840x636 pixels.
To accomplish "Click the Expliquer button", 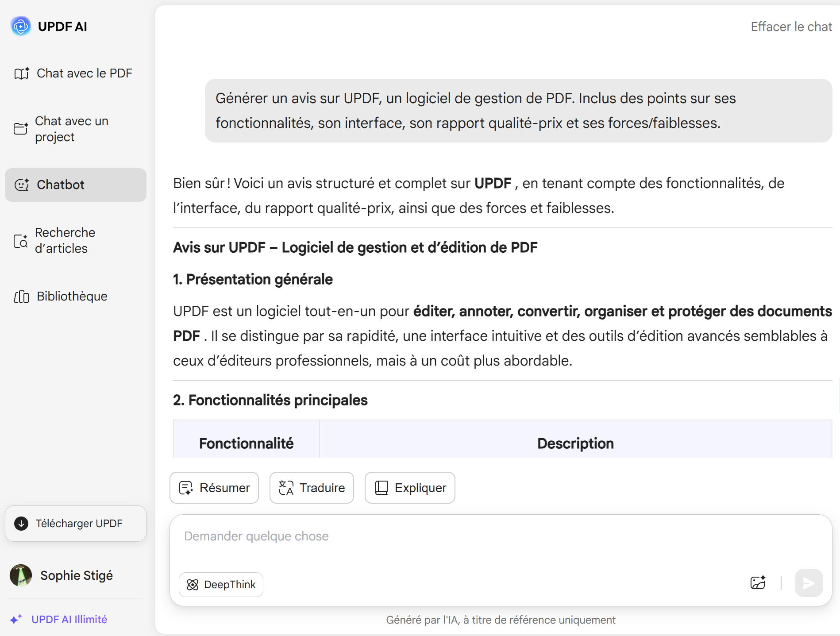I will 410,488.
